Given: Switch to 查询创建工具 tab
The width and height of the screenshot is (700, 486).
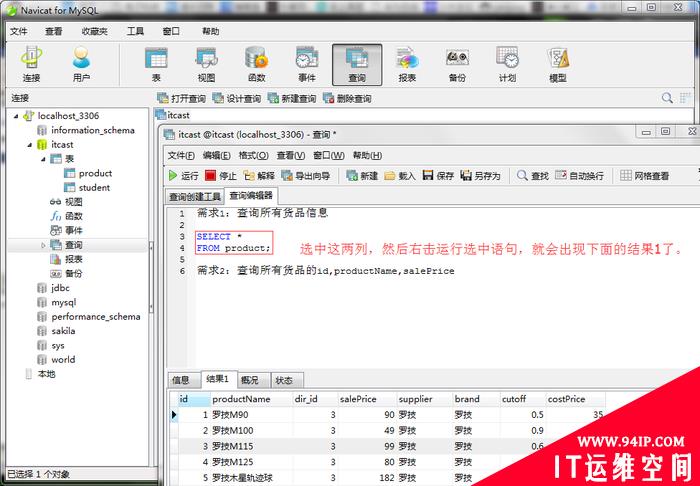Looking at the screenshot, I should 195,196.
